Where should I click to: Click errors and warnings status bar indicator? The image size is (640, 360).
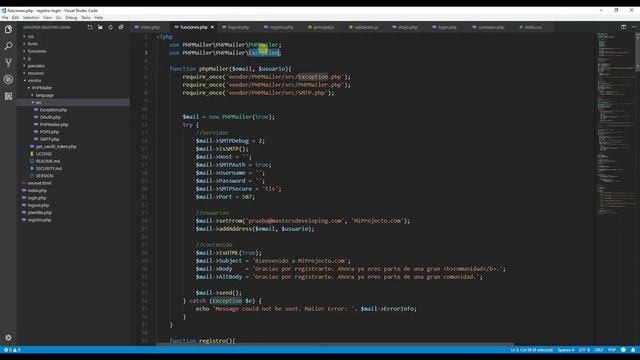pyautogui.click(x=12, y=350)
